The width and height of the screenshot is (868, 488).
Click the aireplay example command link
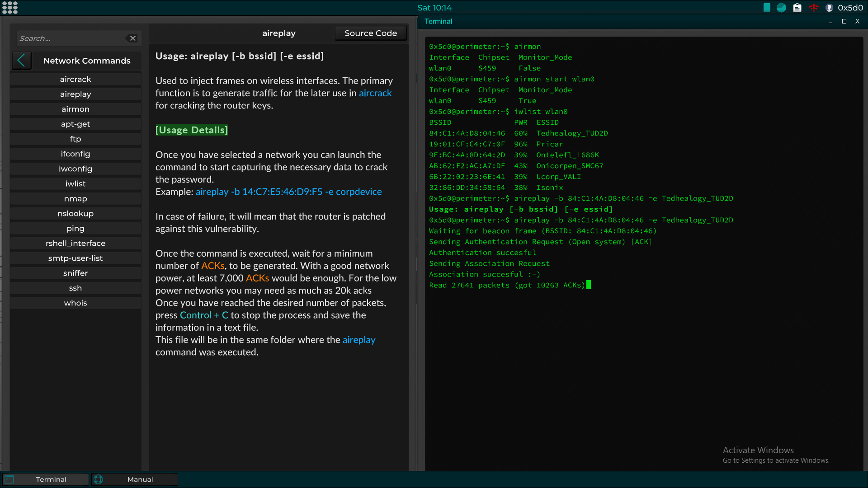pos(288,192)
